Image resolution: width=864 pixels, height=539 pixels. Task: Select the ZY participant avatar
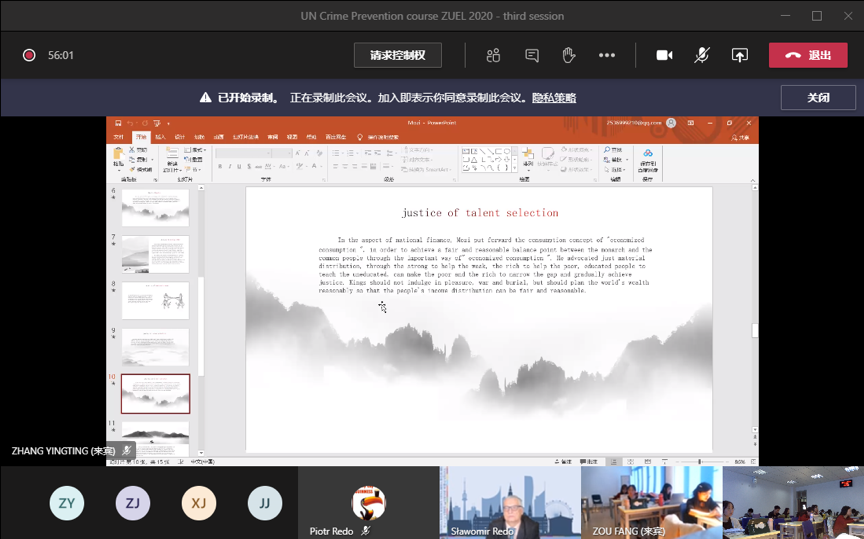click(x=67, y=503)
